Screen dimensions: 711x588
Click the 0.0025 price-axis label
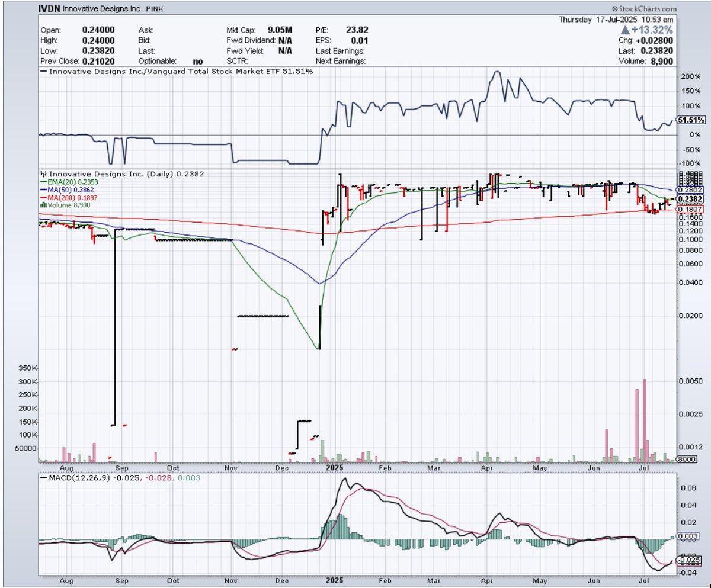tap(690, 413)
